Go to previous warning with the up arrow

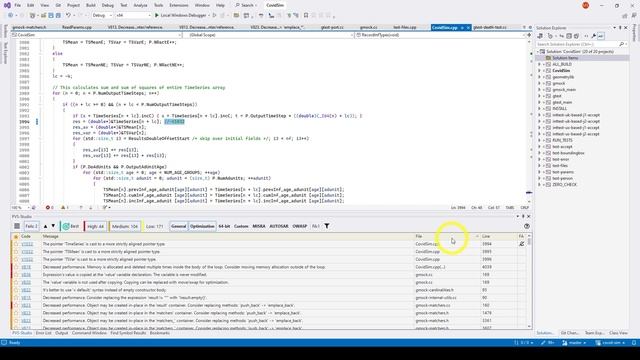coord(45,226)
